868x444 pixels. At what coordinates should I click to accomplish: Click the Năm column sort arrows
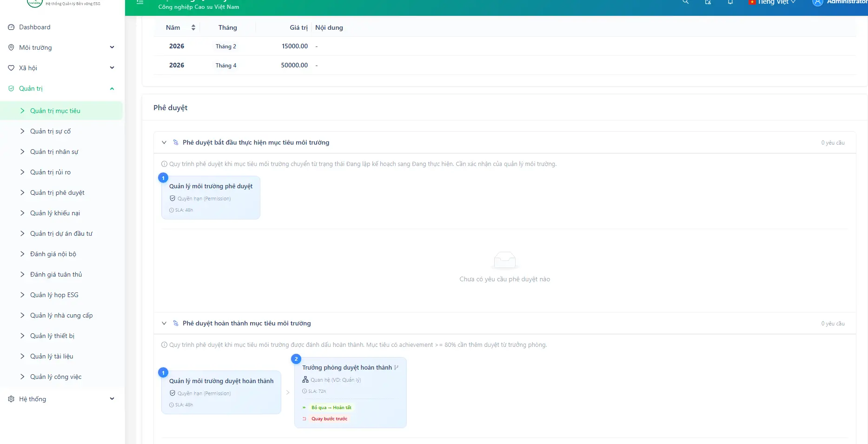pos(193,27)
